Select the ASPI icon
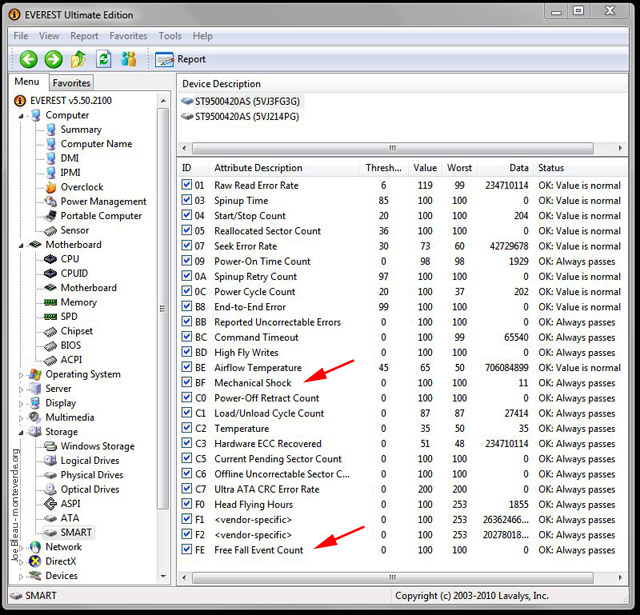Image resolution: width=640 pixels, height=615 pixels. (x=51, y=504)
